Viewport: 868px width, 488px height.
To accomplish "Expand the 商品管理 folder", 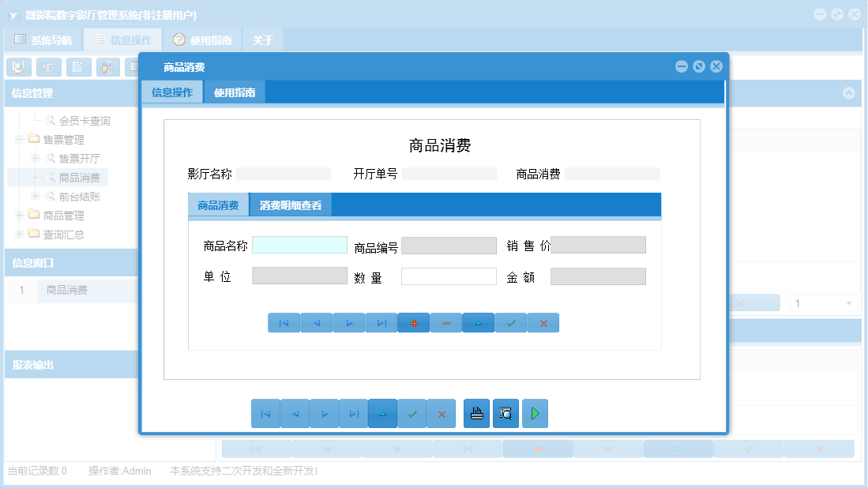I will (18, 215).
